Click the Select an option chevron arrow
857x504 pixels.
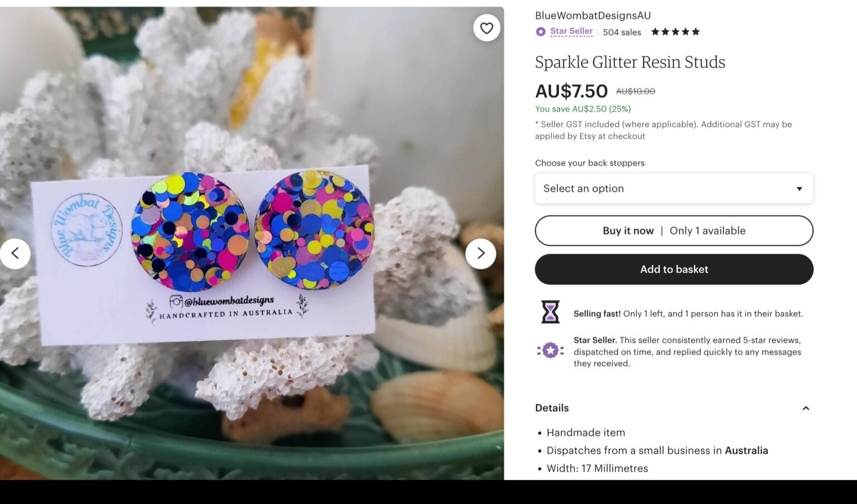800,188
